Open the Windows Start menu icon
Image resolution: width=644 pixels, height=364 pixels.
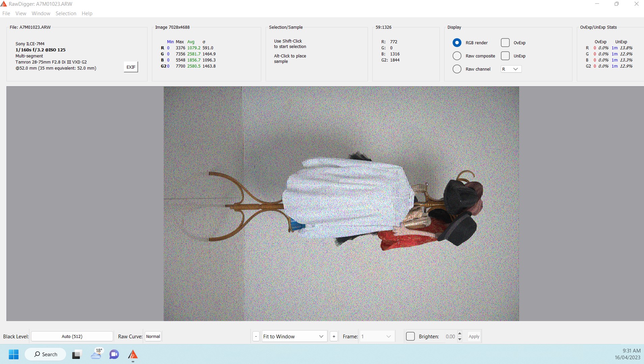pyautogui.click(x=14, y=354)
